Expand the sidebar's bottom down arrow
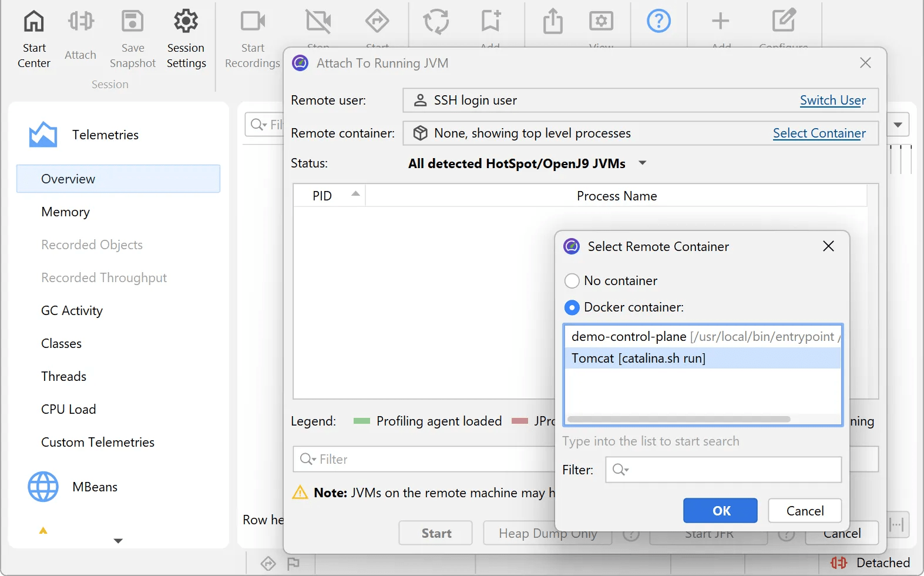This screenshot has width=924, height=576. tap(118, 541)
